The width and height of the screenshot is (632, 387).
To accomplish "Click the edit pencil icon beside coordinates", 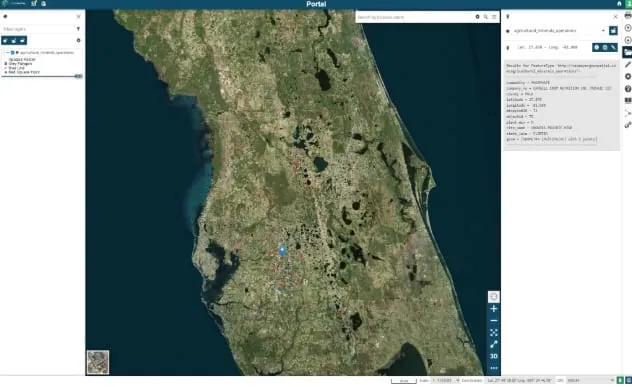I will [613, 47].
